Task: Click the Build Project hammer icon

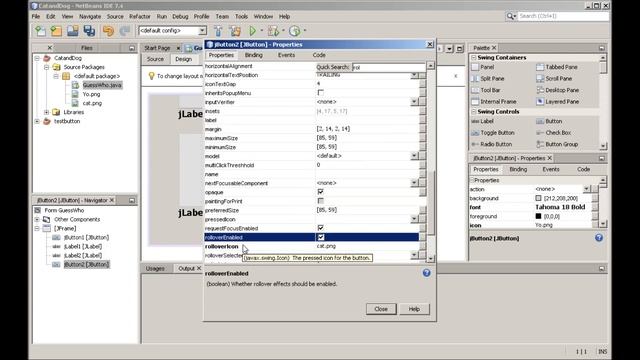Action: tap(218, 31)
